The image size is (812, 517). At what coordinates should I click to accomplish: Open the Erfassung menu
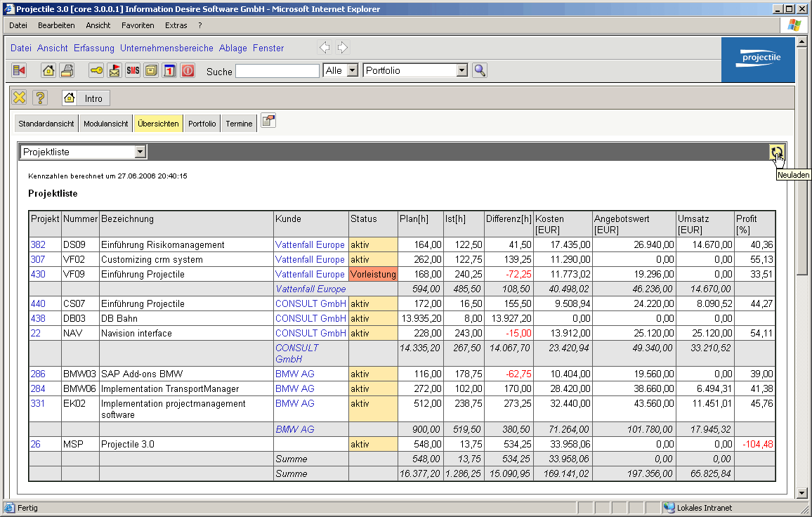pos(94,48)
